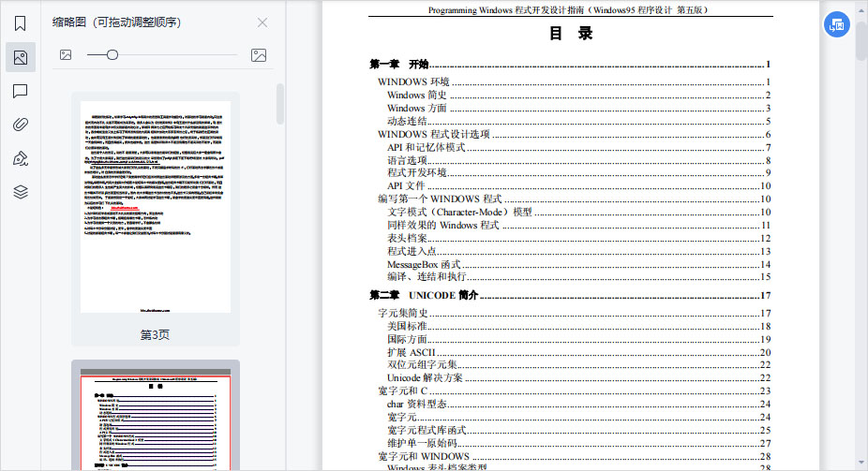Open the bookmarks panel icon
Viewport: 868px width, 471px height.
20,23
